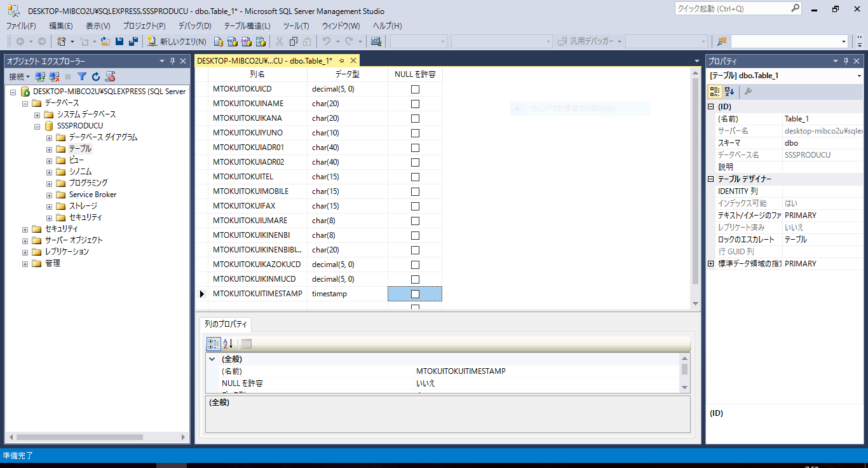This screenshot has width=868, height=468.
Task: Click Categorized icon in プロパティ panel
Action: pyautogui.click(x=715, y=92)
